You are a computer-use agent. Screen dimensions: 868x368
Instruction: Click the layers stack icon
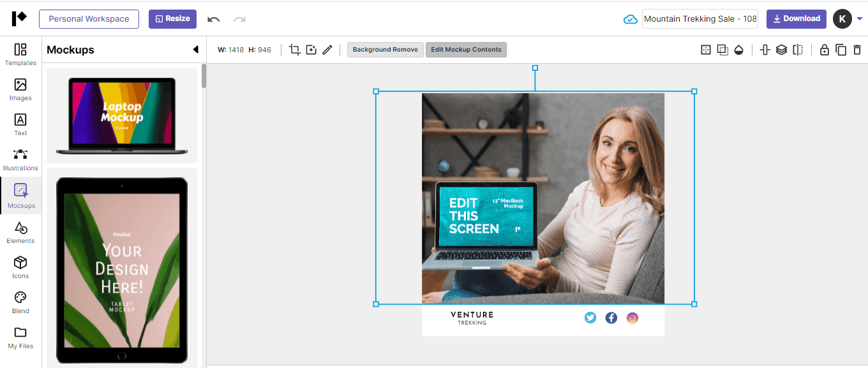781,50
